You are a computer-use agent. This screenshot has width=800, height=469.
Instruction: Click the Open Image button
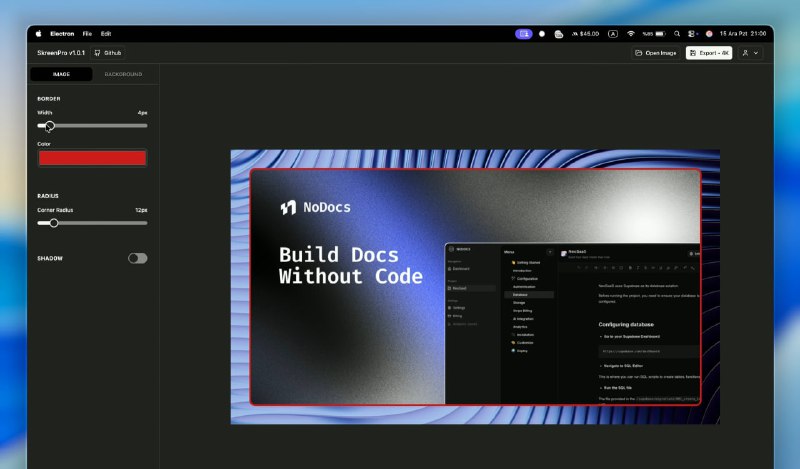655,53
